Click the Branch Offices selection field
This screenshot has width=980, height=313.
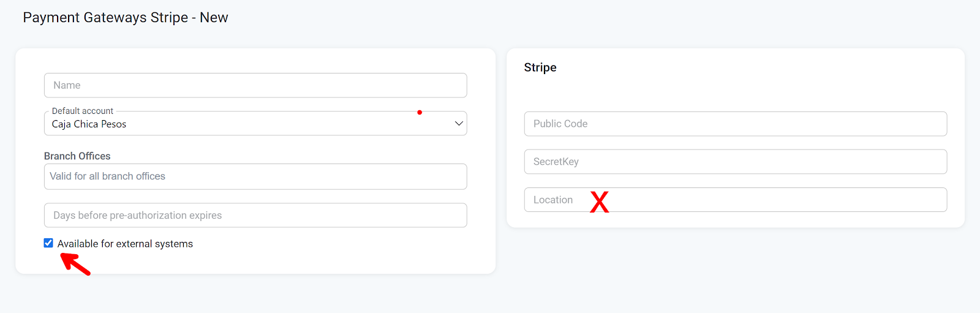point(255,176)
